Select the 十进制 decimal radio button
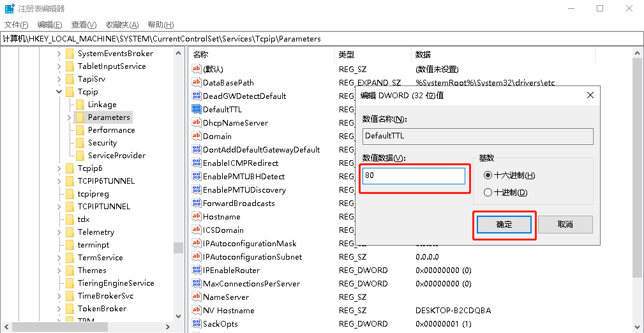644x333 pixels. point(488,193)
